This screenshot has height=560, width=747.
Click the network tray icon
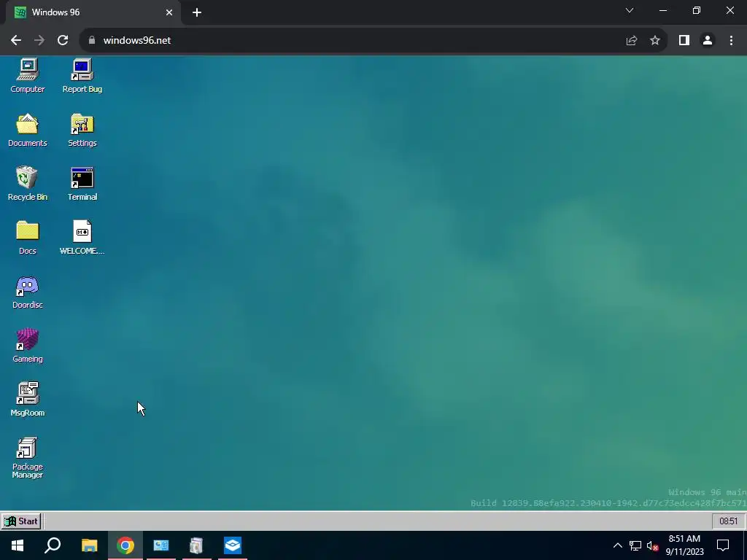click(x=635, y=545)
